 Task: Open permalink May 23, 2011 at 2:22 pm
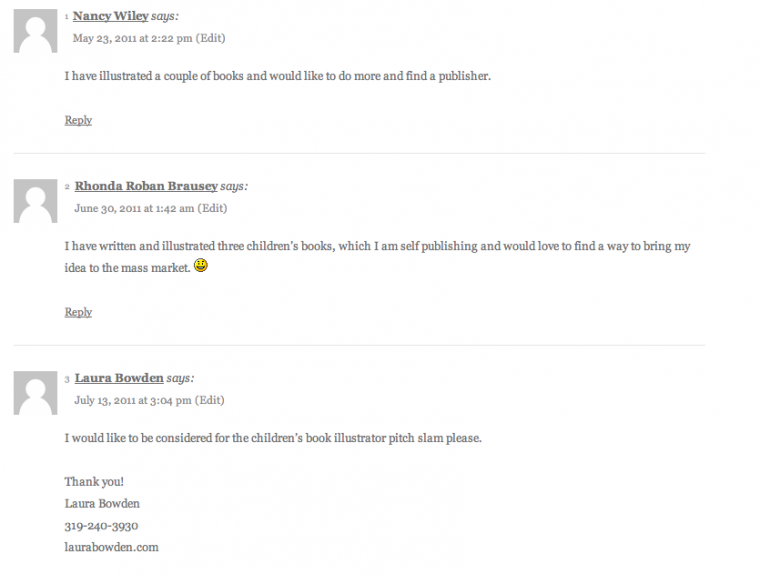pos(132,38)
